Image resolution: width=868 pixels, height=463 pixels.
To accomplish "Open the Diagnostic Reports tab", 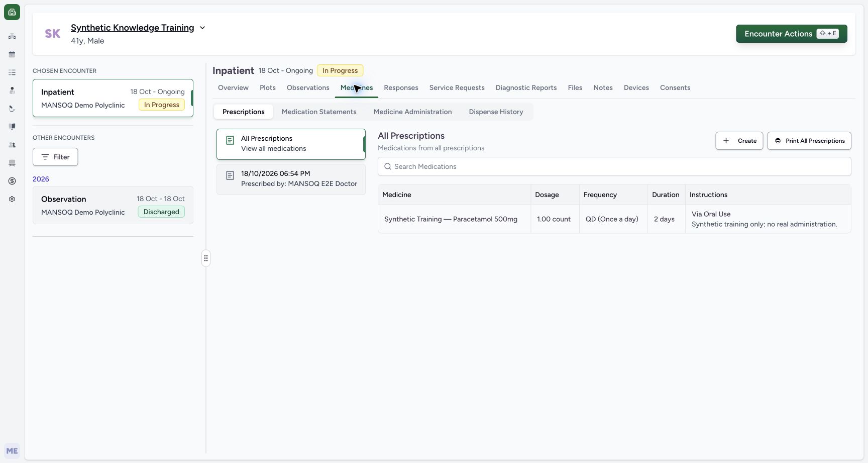I will (x=526, y=87).
